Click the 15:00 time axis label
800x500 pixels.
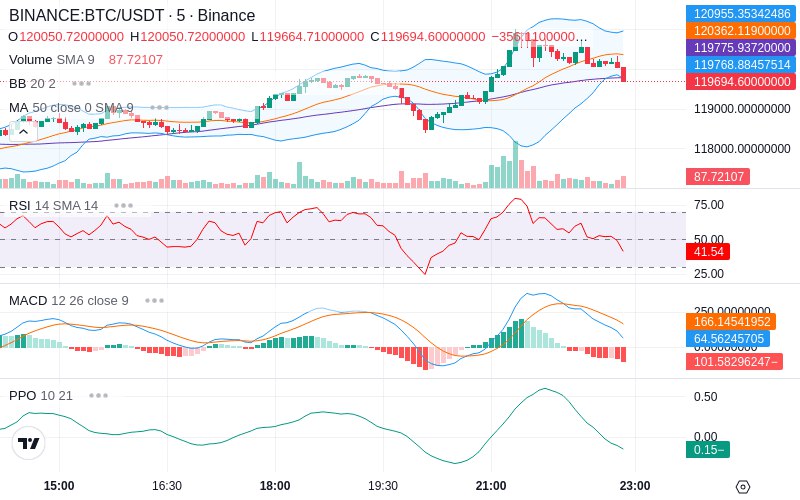point(59,486)
